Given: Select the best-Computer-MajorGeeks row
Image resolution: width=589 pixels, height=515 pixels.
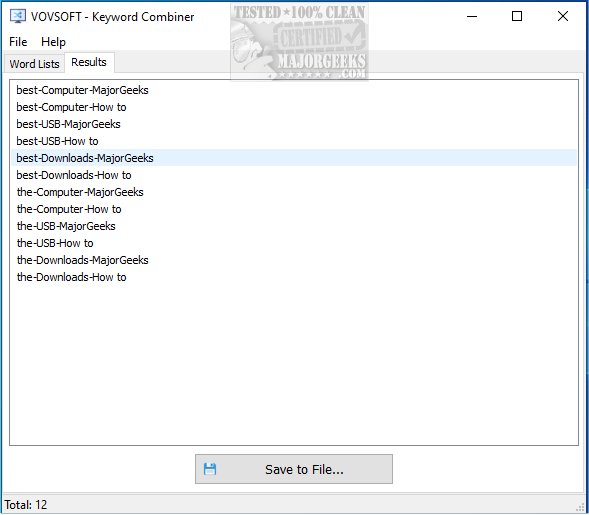Looking at the screenshot, I should click(x=294, y=90).
